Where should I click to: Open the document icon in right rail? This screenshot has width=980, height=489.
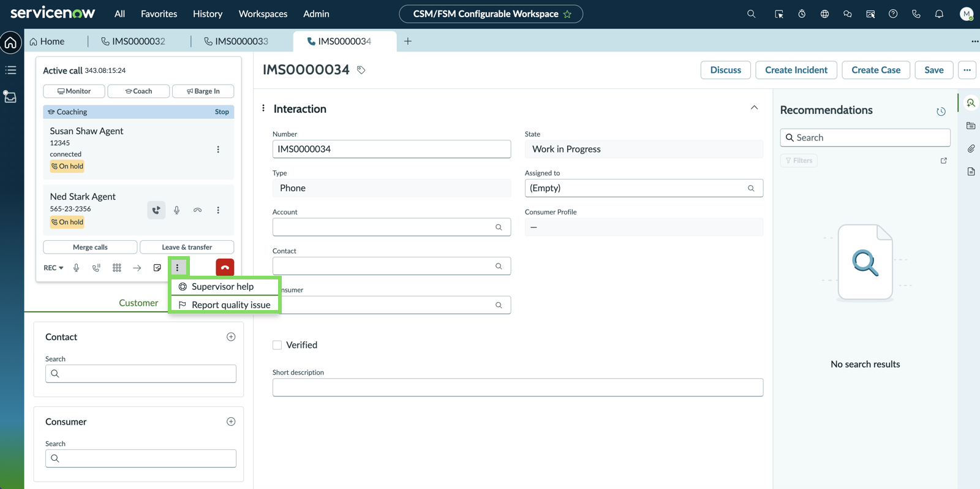(x=971, y=172)
